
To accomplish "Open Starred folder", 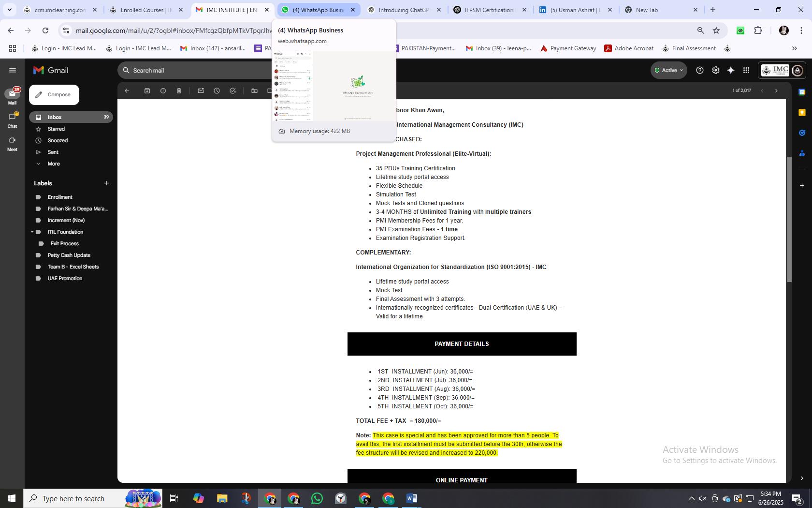I will tap(71, 129).
